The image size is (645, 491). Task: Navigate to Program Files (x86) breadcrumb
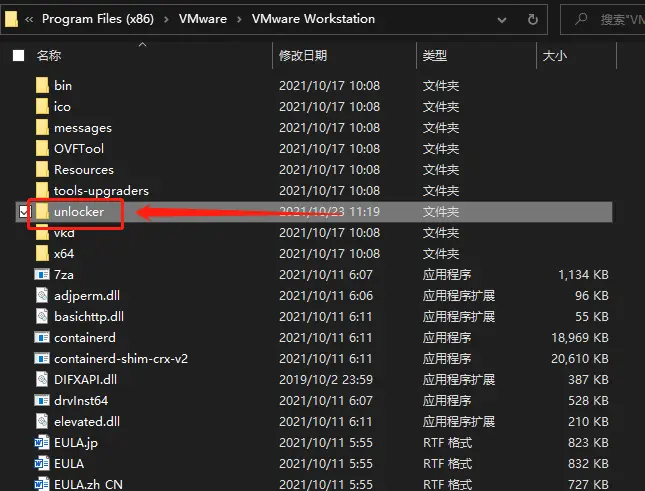pos(98,19)
